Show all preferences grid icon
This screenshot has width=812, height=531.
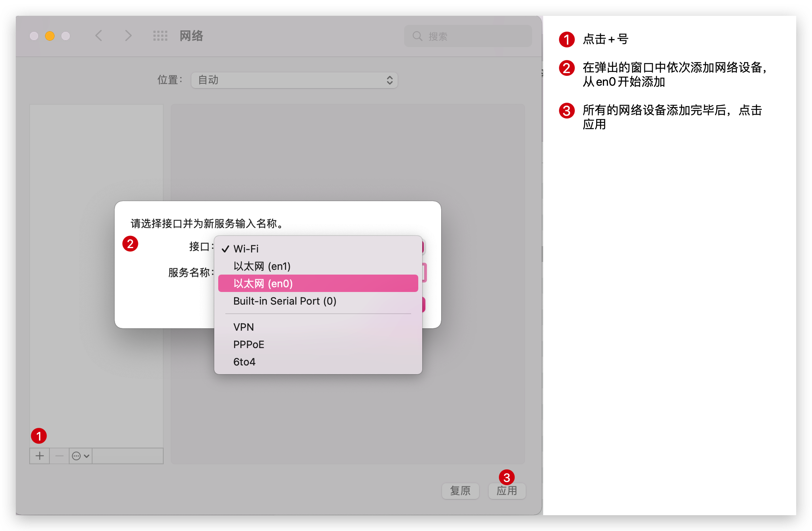(160, 36)
